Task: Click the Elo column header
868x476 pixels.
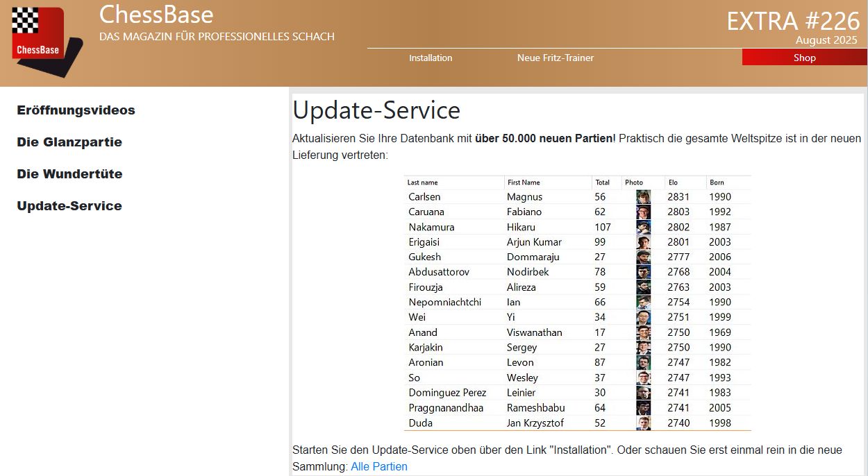Action: click(x=673, y=182)
